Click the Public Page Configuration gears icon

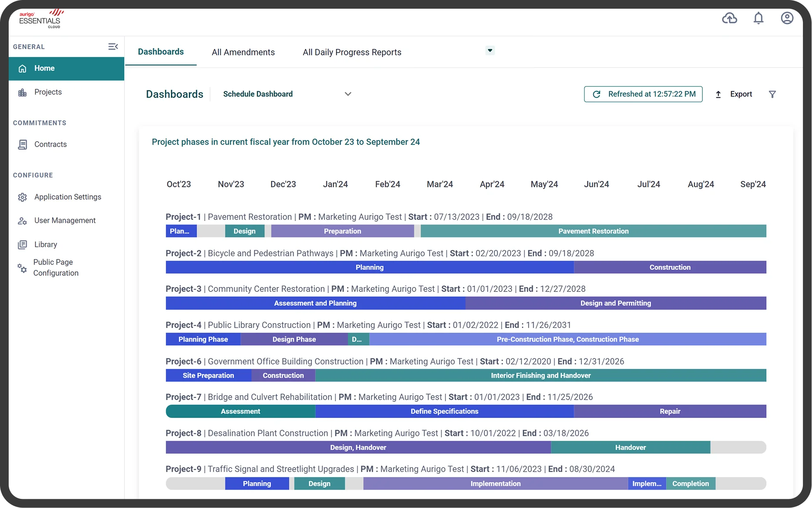coord(22,268)
